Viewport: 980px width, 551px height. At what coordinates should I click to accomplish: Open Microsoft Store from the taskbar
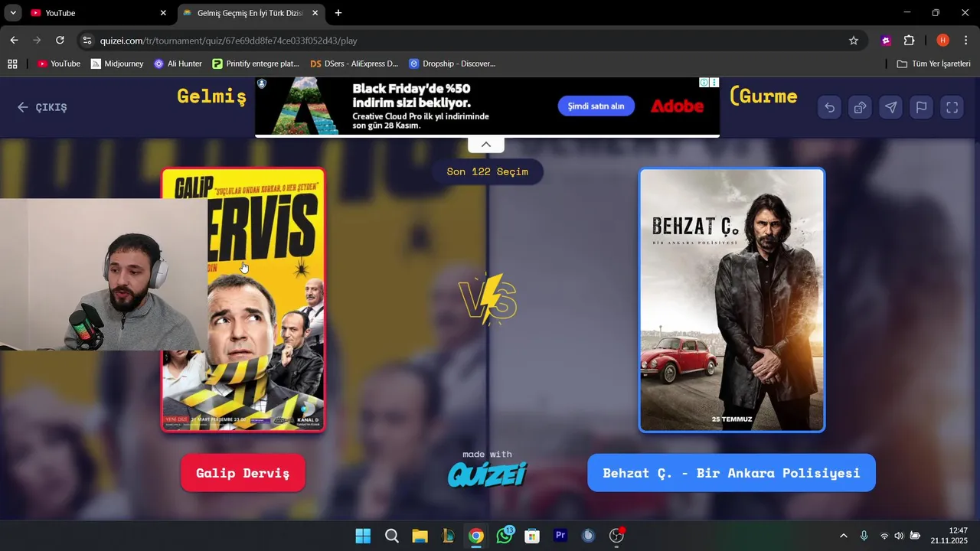tap(532, 536)
